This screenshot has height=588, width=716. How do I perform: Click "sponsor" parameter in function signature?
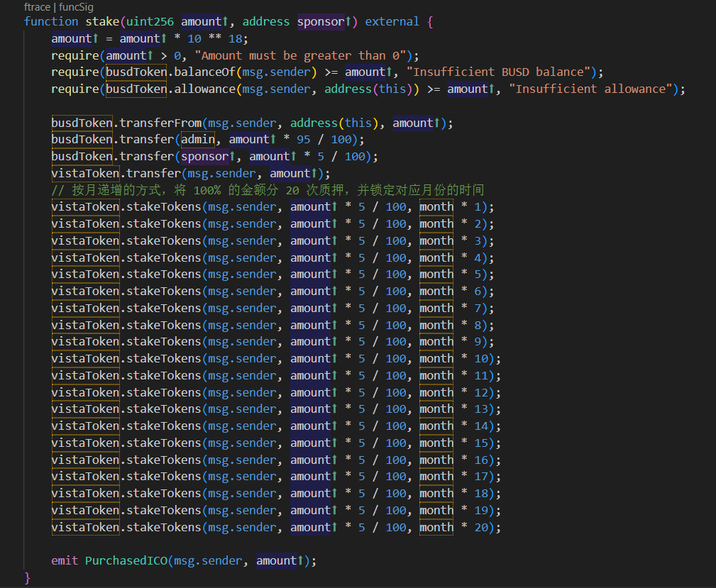[x=321, y=21]
